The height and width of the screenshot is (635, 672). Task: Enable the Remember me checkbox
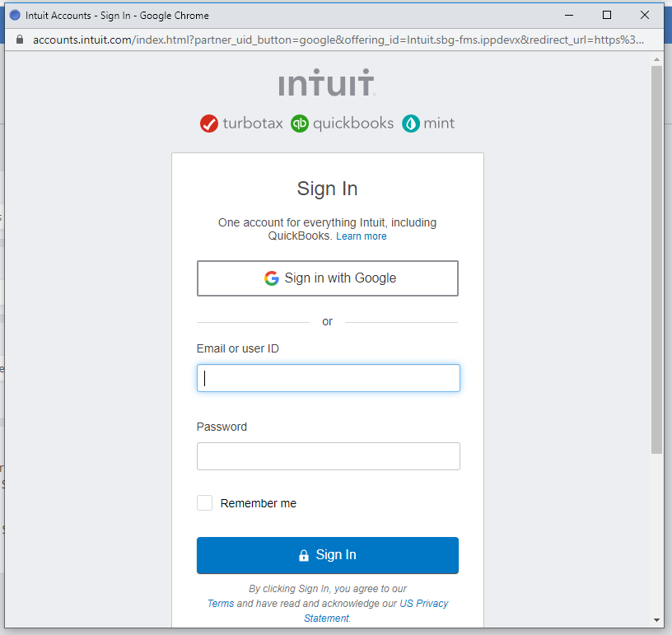click(205, 503)
